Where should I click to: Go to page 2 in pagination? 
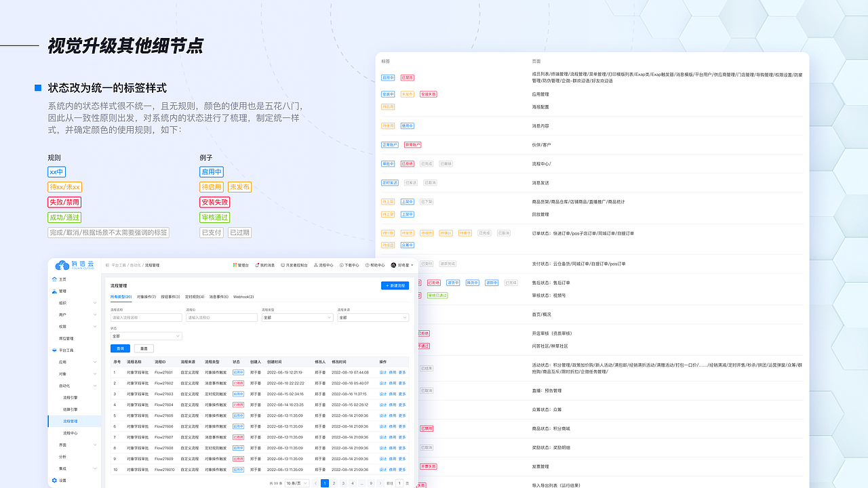click(x=334, y=483)
